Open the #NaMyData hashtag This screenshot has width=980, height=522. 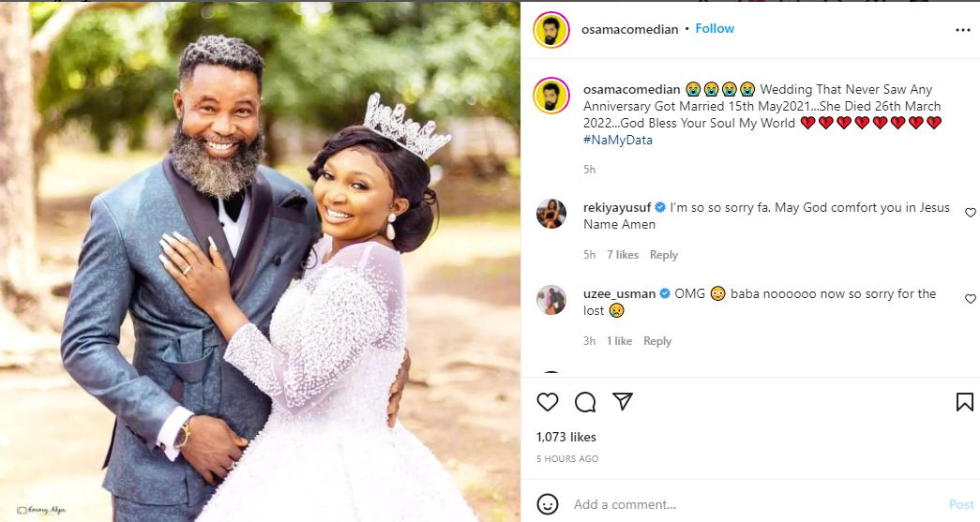617,141
